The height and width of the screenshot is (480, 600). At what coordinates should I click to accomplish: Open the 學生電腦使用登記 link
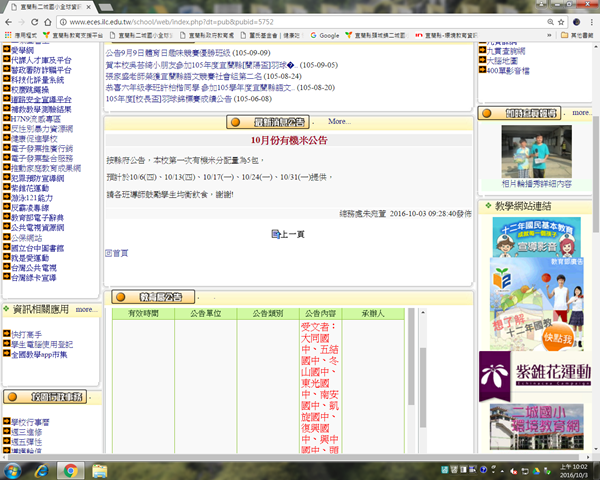[42, 344]
